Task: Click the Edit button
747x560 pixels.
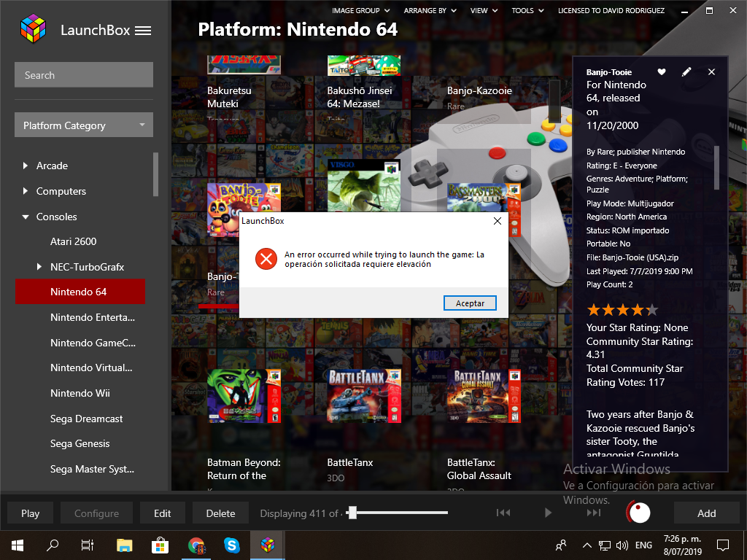Action: pyautogui.click(x=162, y=513)
